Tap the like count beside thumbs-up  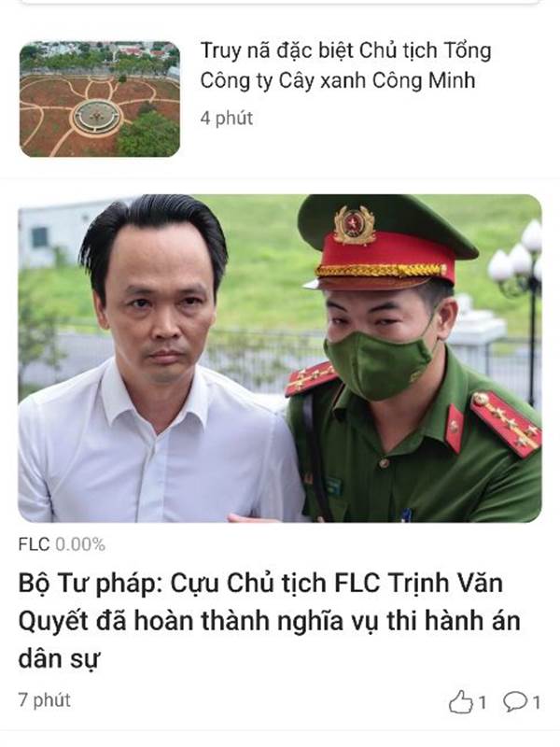pos(482,702)
